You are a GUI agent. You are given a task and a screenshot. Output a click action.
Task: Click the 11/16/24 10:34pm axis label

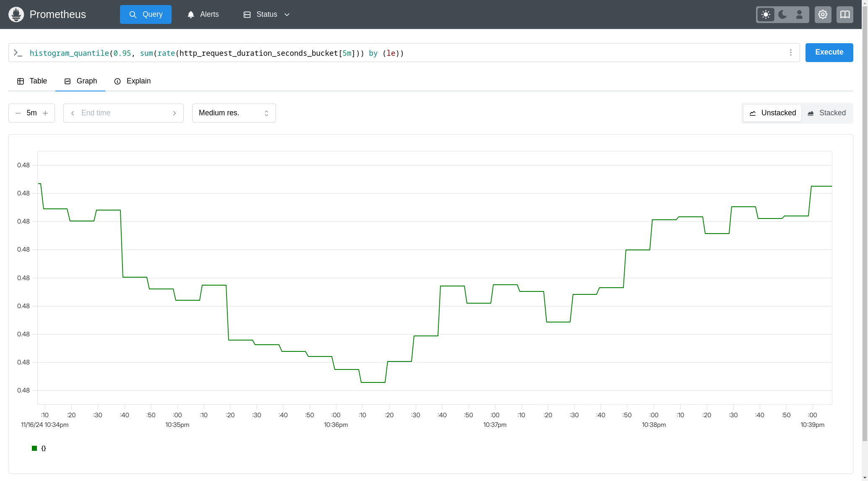[45, 425]
